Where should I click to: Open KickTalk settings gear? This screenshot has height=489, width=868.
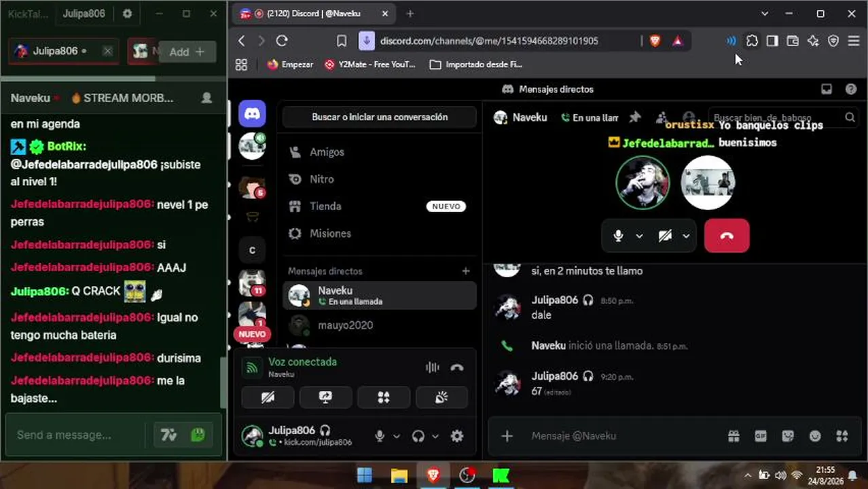tap(127, 14)
